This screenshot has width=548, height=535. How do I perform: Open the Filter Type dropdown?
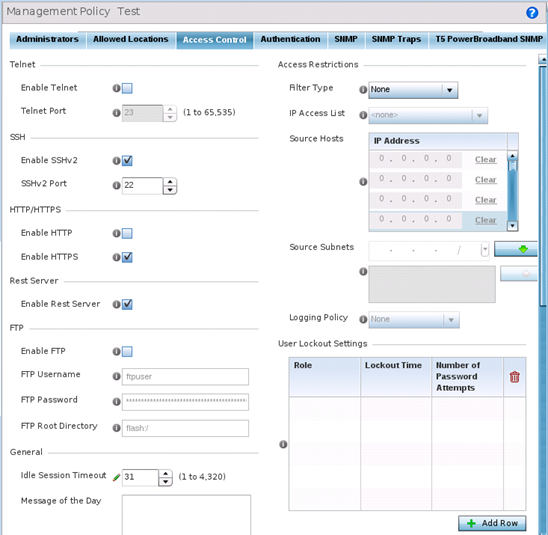(x=413, y=90)
